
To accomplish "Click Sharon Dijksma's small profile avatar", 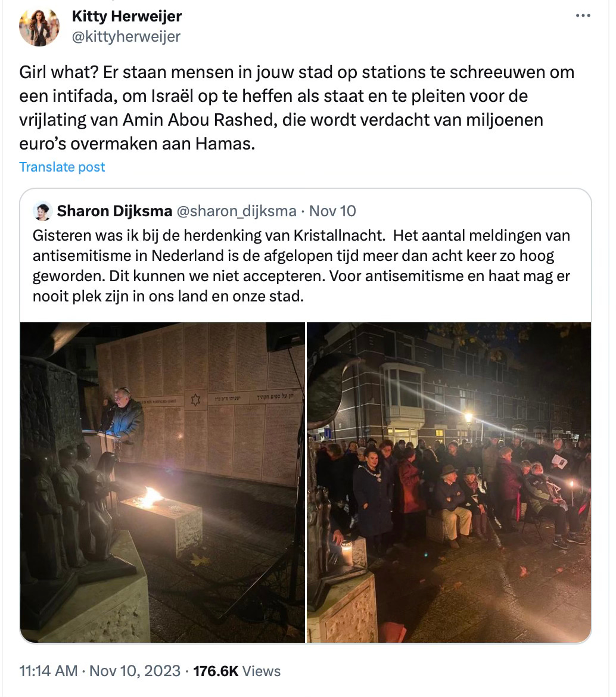I will tap(43, 211).
